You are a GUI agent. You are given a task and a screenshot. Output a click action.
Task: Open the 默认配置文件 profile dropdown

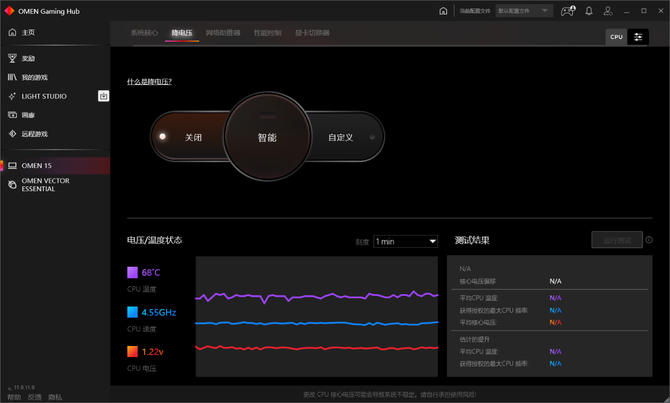(x=524, y=11)
